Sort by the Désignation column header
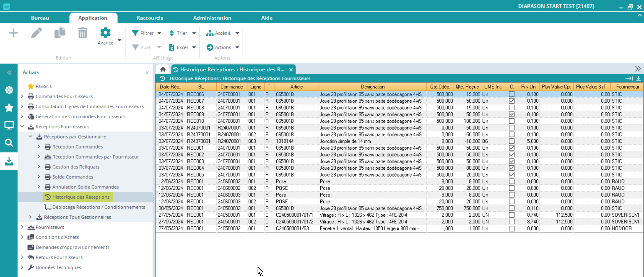The image size is (644, 277). pyautogui.click(x=372, y=87)
